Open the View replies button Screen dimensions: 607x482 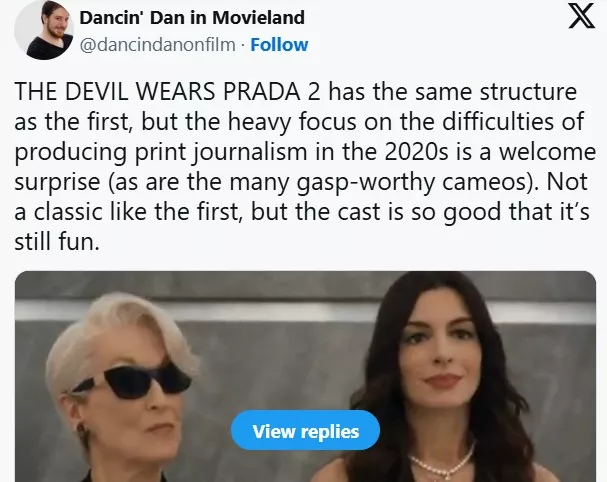coord(305,430)
